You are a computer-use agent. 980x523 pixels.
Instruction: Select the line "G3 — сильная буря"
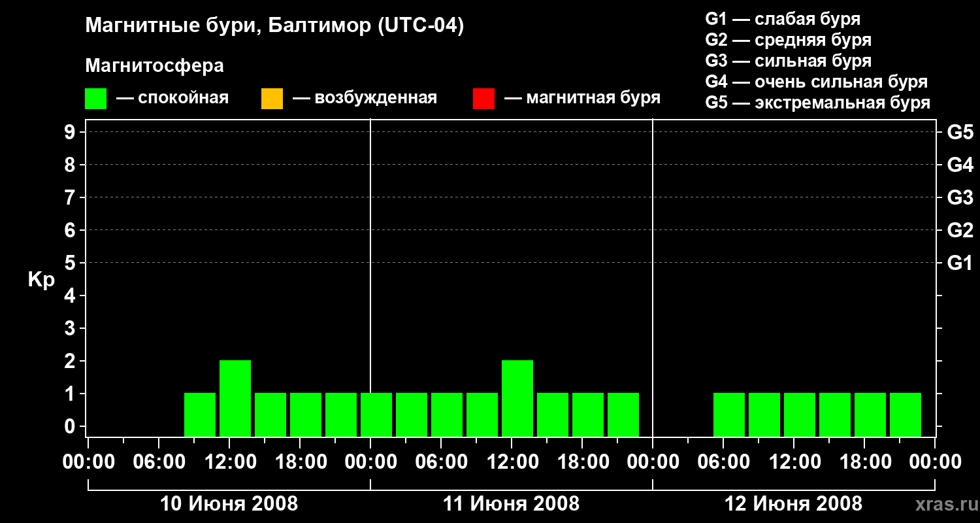click(x=788, y=61)
